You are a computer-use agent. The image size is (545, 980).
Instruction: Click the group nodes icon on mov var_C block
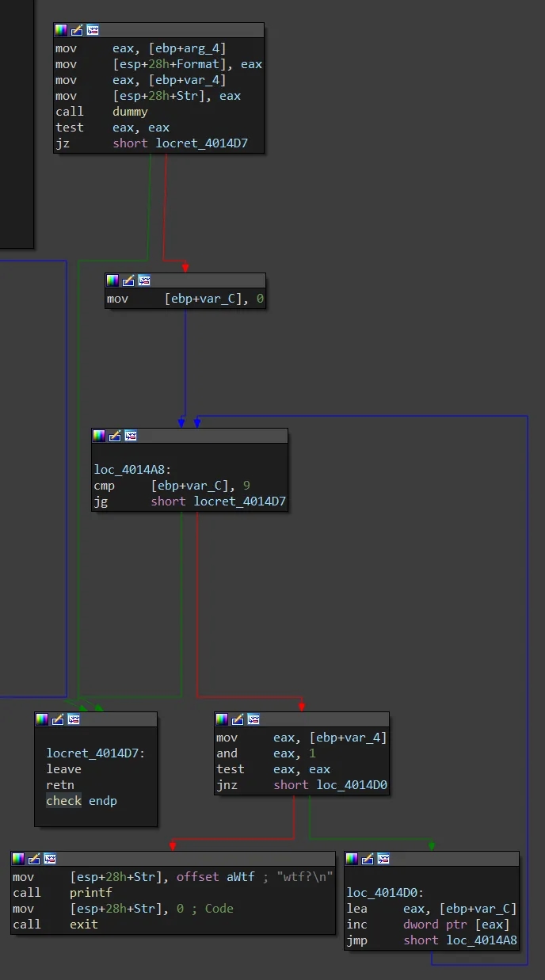[144, 280]
